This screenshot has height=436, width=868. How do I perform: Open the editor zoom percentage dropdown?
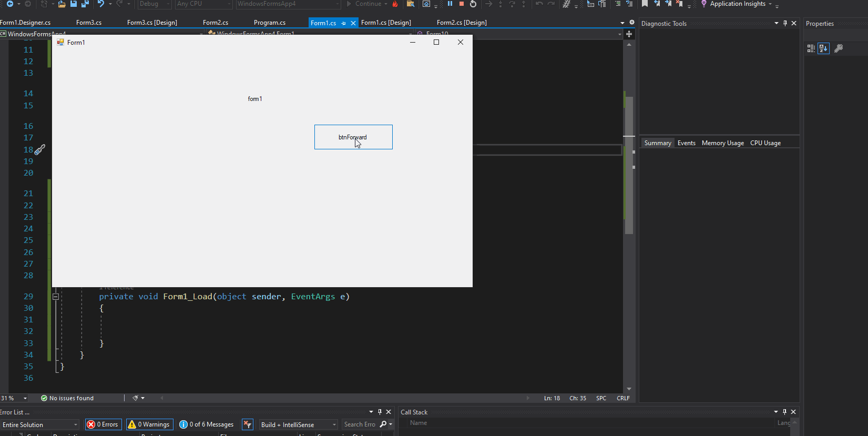(25, 398)
